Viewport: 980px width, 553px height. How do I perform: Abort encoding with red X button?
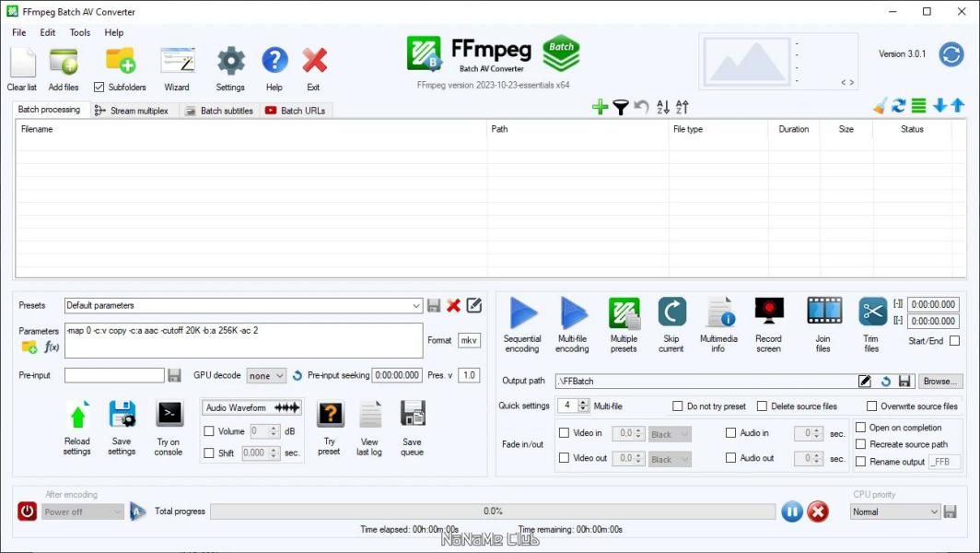[818, 512]
